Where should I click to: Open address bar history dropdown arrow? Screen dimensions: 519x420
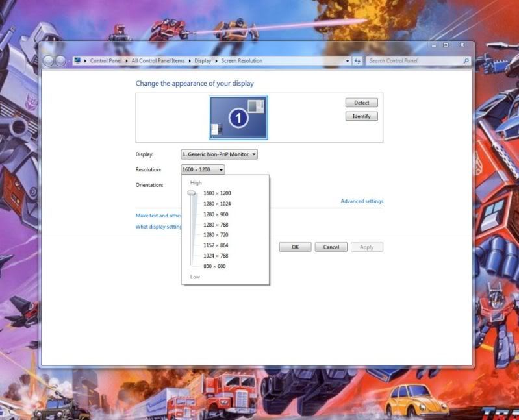pyautogui.click(x=348, y=61)
